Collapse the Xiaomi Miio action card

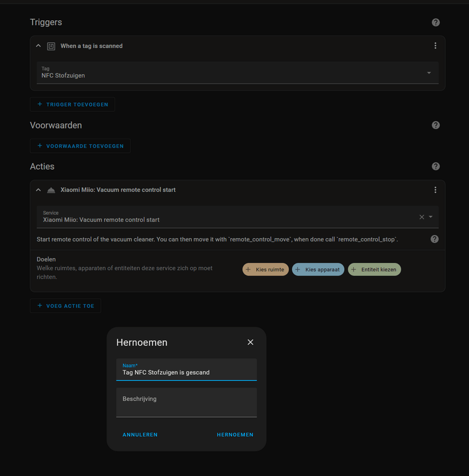(x=38, y=190)
